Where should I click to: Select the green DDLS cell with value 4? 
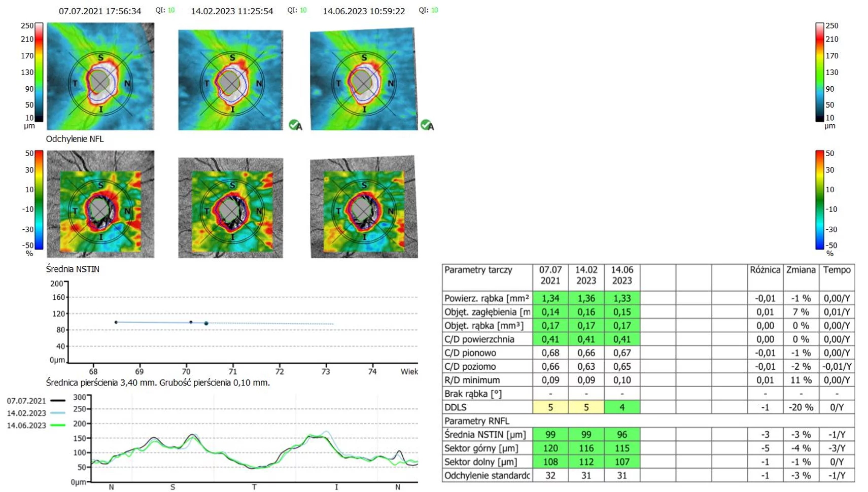click(622, 407)
